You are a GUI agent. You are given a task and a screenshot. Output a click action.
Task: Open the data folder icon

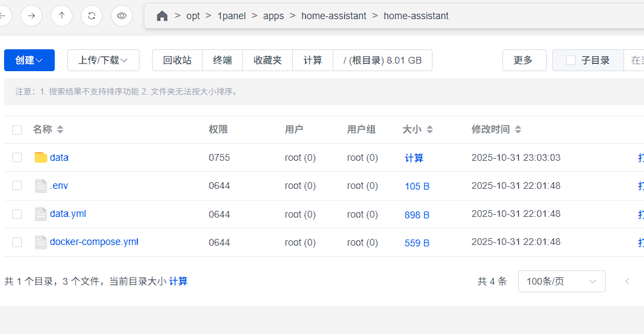[40, 157]
